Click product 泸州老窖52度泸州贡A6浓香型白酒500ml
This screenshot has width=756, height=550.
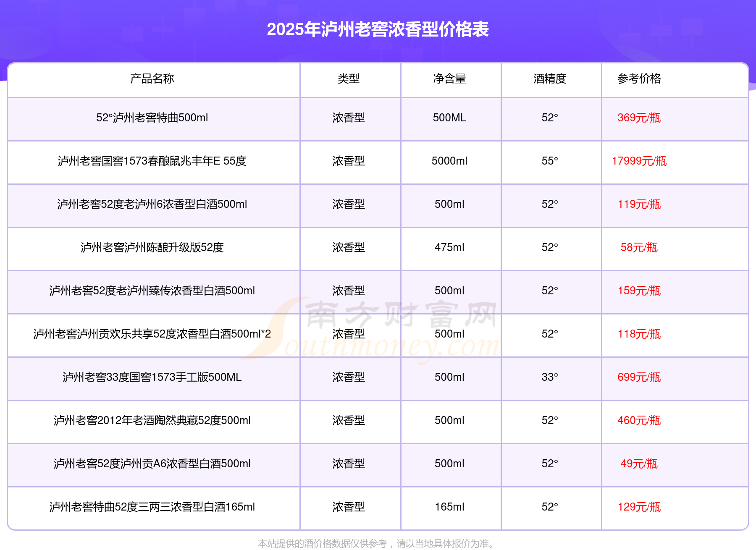(x=152, y=464)
